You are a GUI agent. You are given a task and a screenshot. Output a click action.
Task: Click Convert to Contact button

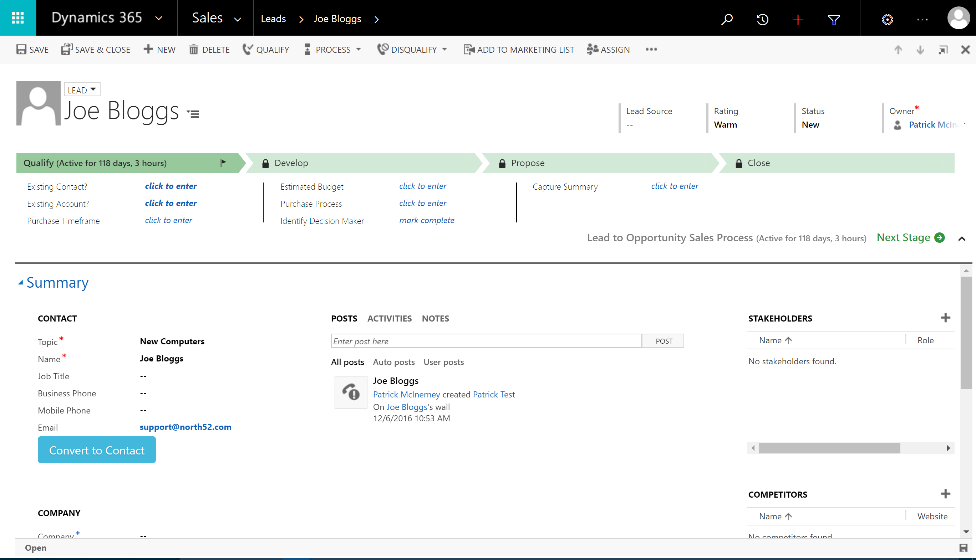[97, 449]
